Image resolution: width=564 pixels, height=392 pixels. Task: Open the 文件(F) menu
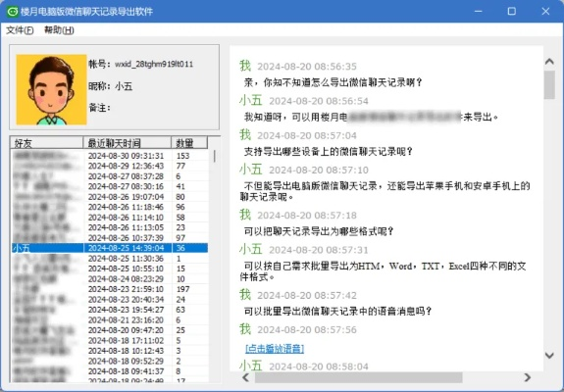20,30
